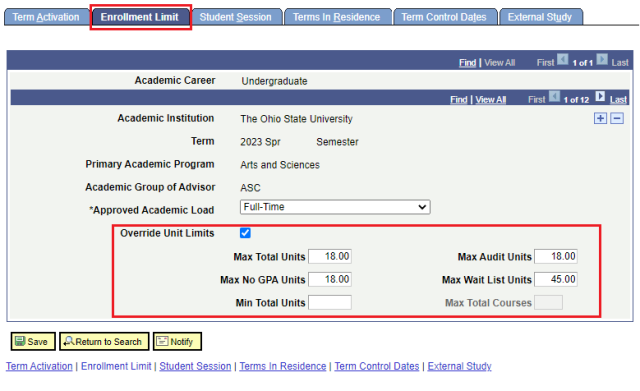Screen dimensions: 640x391
Task: Switch to Term Activation tab
Action: point(46,17)
